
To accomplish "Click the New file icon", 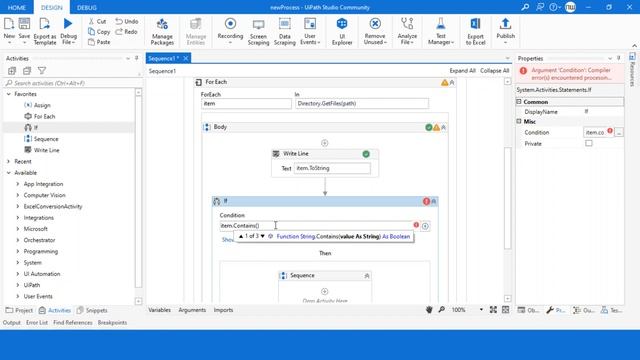I will (9, 24).
